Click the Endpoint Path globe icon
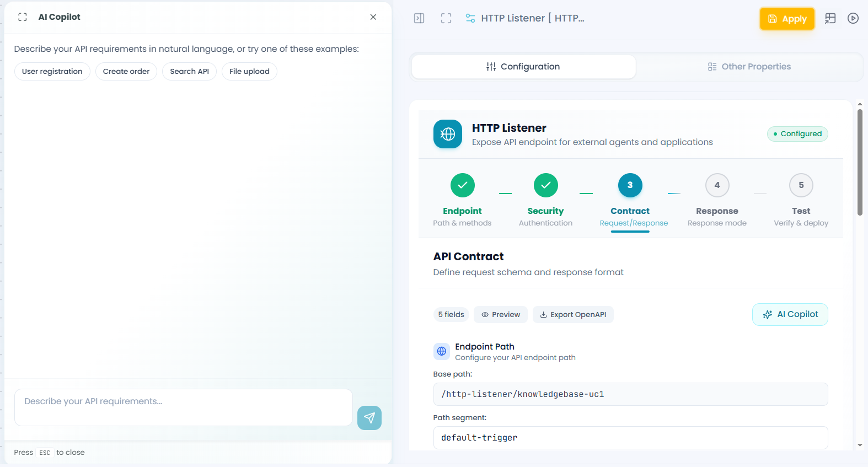The height and width of the screenshot is (467, 868). click(442, 351)
